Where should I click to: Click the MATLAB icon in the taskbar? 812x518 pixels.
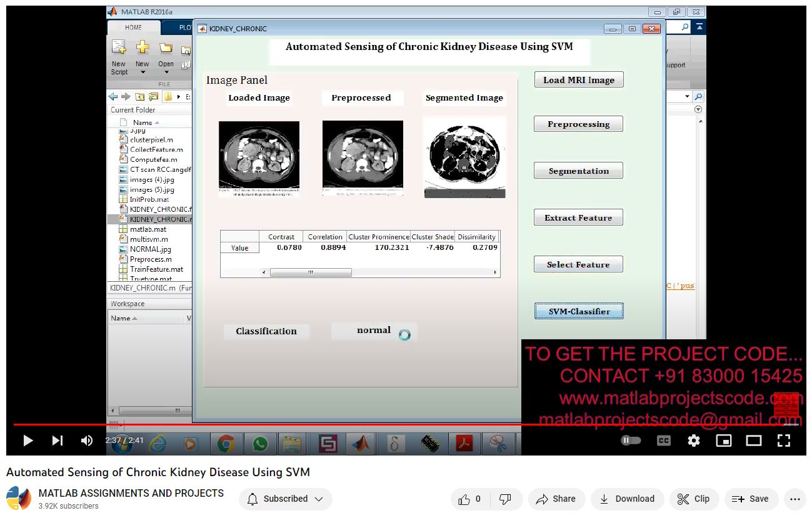361,444
